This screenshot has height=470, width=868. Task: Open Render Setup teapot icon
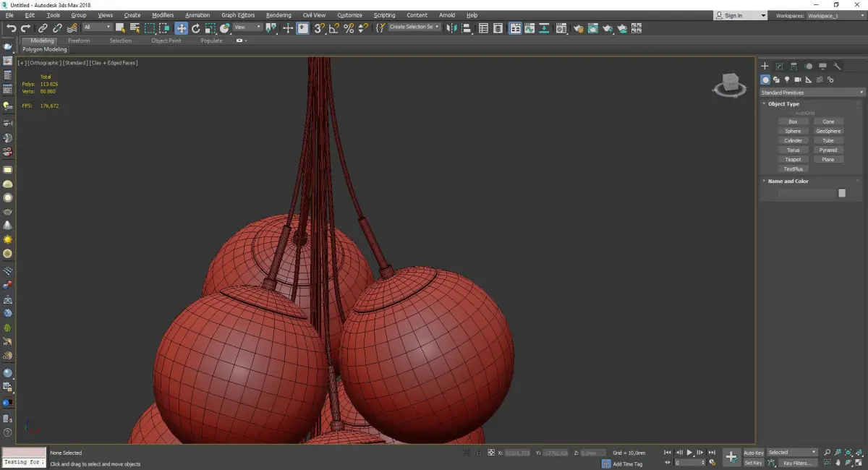(579, 28)
